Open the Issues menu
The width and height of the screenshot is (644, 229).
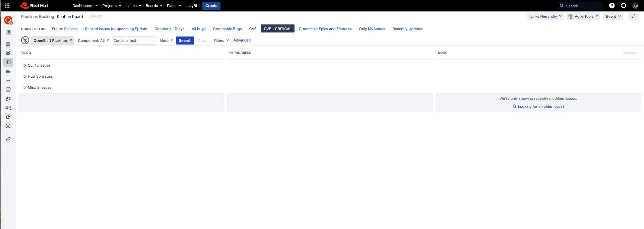pyautogui.click(x=133, y=6)
